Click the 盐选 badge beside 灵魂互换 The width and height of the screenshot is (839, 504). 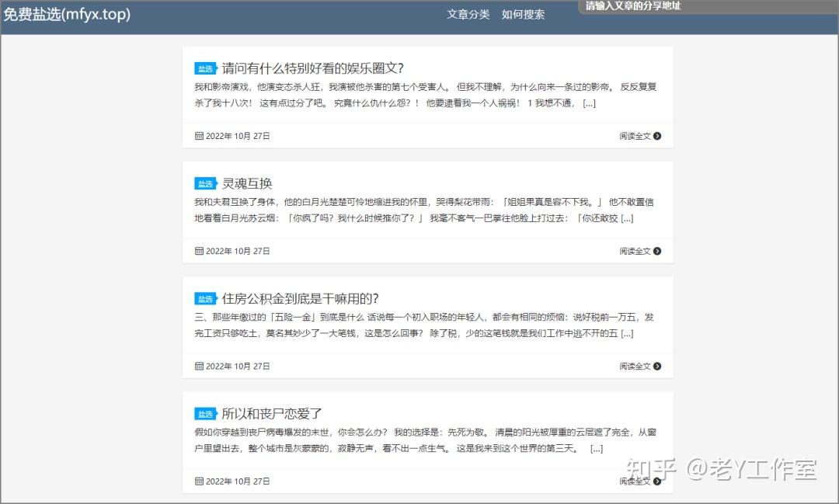point(205,183)
